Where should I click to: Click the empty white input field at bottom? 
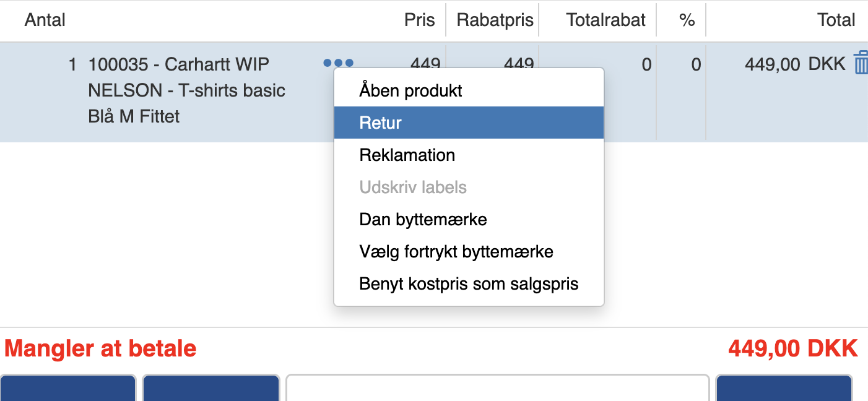497,388
